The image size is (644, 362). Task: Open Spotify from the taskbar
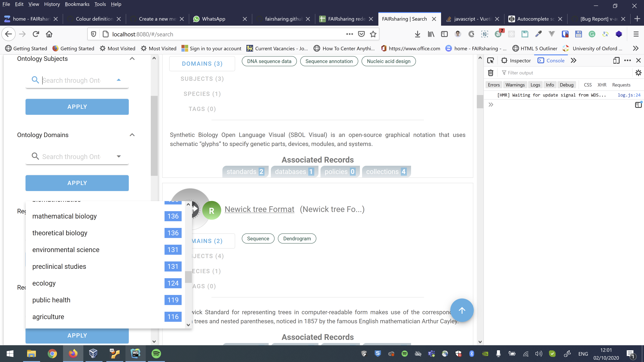pos(156,353)
